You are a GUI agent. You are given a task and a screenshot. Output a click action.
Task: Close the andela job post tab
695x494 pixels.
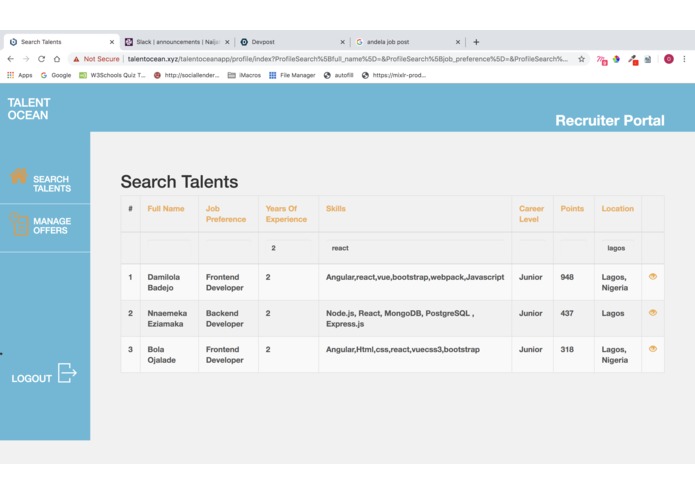pos(458,42)
